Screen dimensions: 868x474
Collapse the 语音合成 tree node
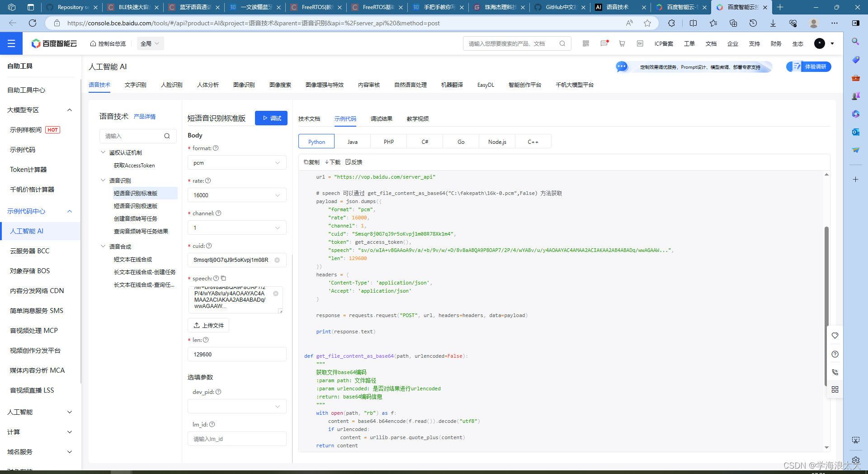tap(103, 246)
